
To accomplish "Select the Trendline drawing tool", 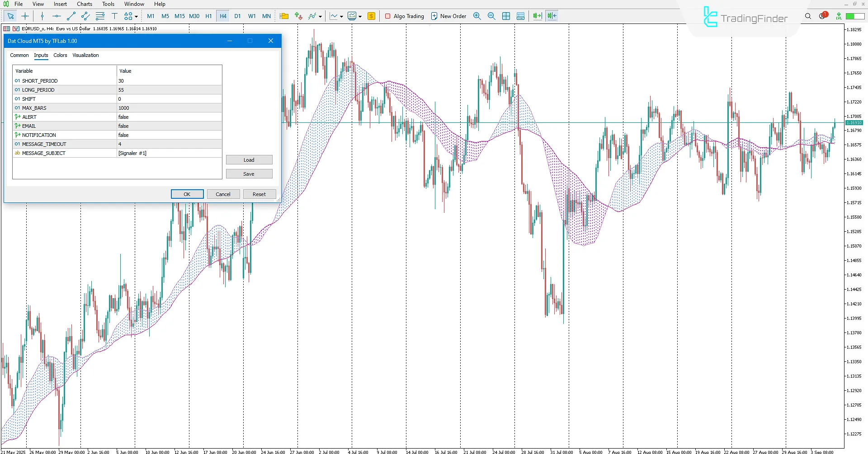I will pos(71,16).
